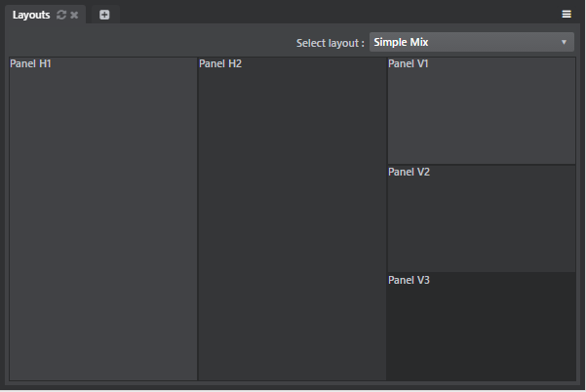This screenshot has width=586, height=392.
Task: Click the Panel H1 title text
Action: pos(30,64)
